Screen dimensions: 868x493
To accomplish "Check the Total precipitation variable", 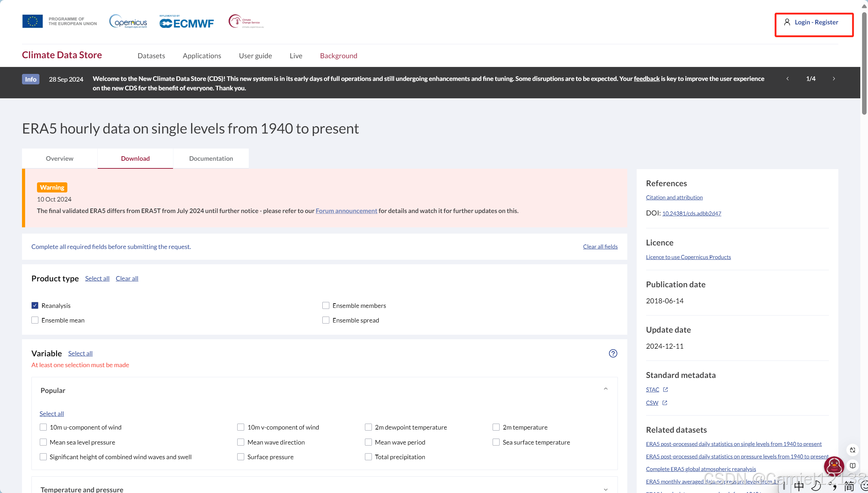I will click(368, 457).
